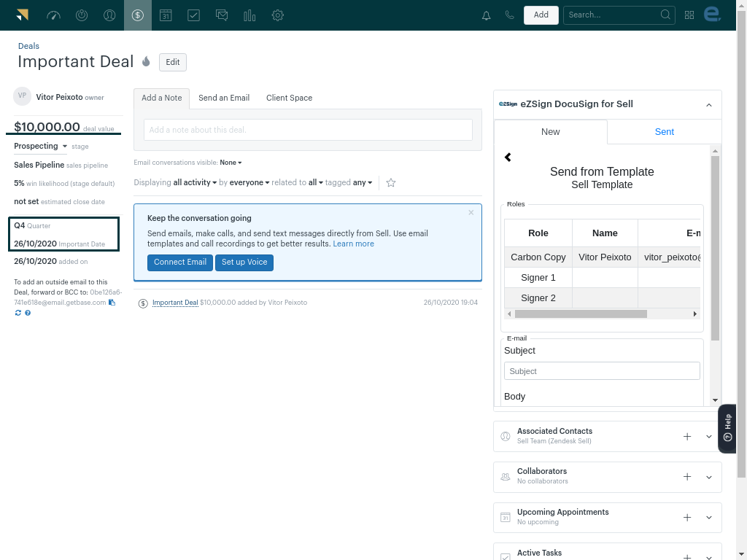Open the Tasks checkmark icon in navbar
Screen dimensions: 747x560
coord(193,15)
